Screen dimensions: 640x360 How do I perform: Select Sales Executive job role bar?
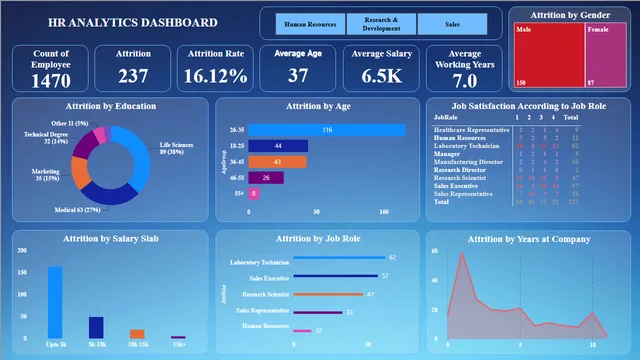click(x=336, y=276)
